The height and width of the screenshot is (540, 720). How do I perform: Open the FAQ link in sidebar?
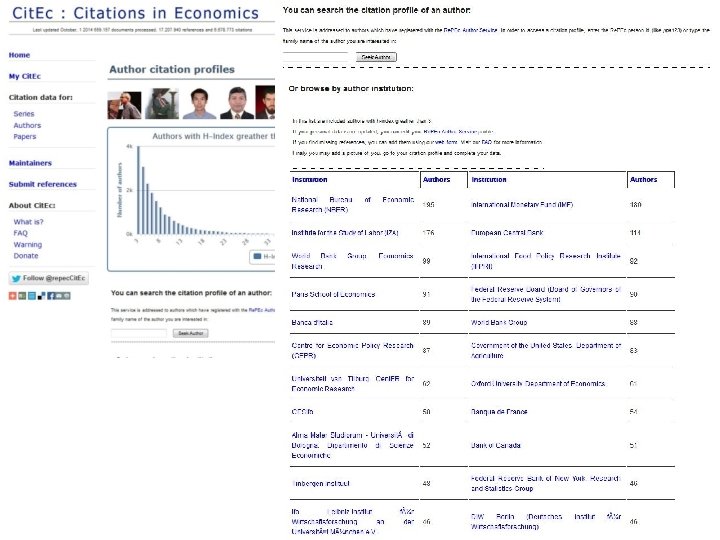pos(21,233)
